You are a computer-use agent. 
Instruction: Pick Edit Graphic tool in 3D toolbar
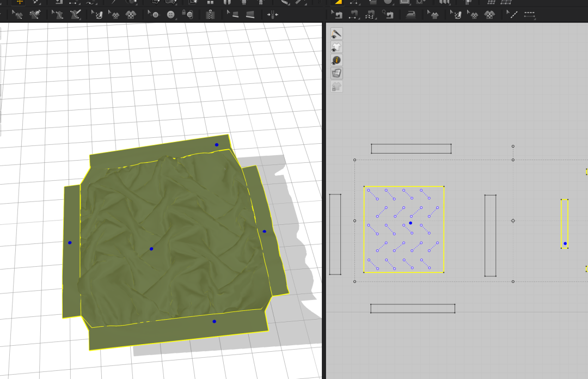[114, 15]
